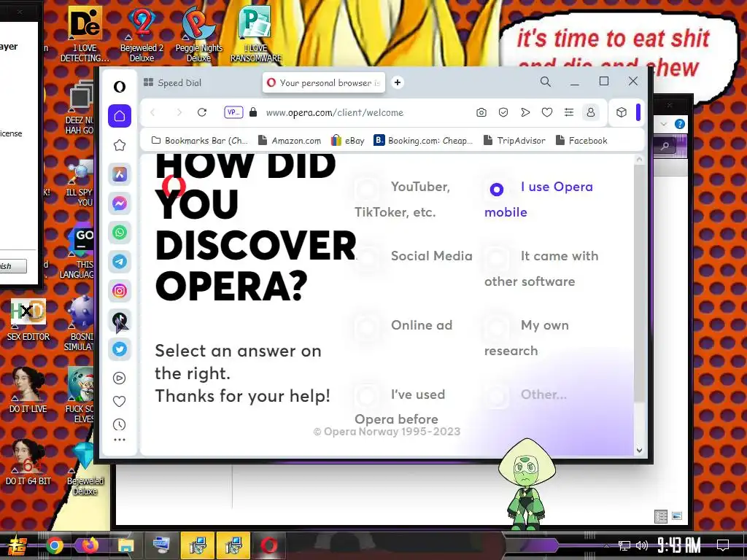Select the Other... answer option
This screenshot has height=560, width=747.
click(x=526, y=394)
